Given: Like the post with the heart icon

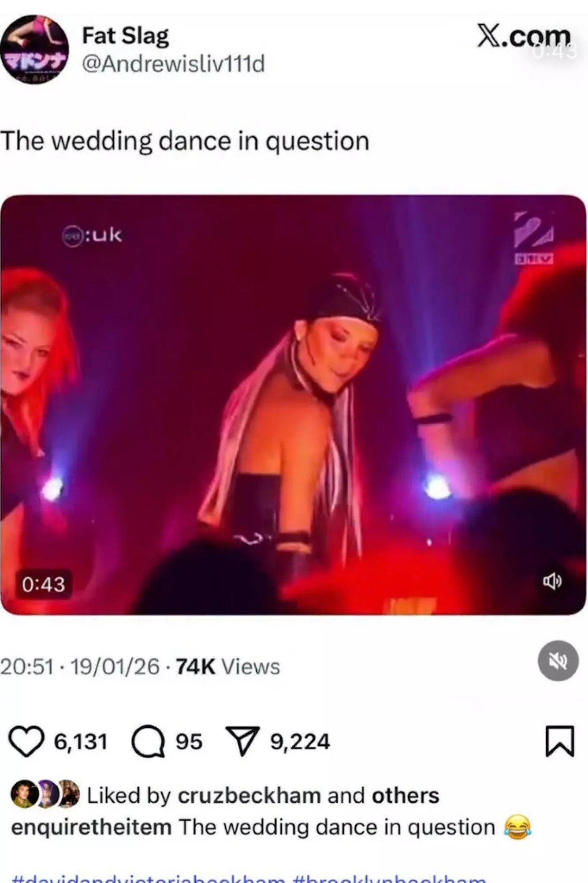Looking at the screenshot, I should coord(26,741).
